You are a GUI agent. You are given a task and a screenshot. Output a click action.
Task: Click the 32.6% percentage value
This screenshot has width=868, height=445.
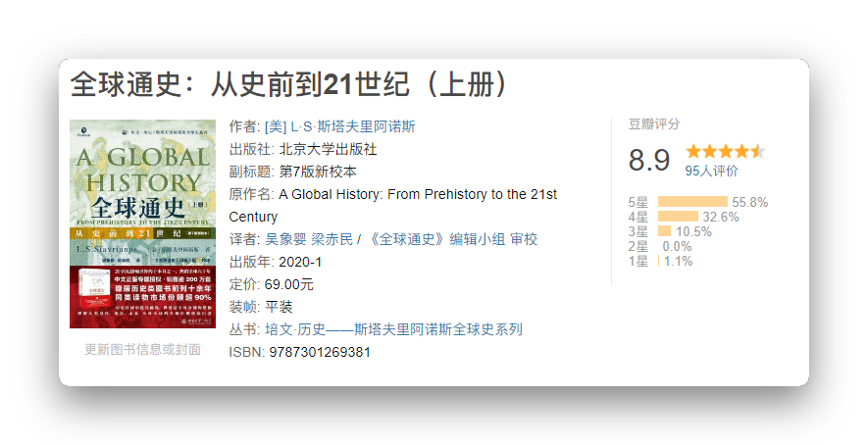[x=721, y=218]
